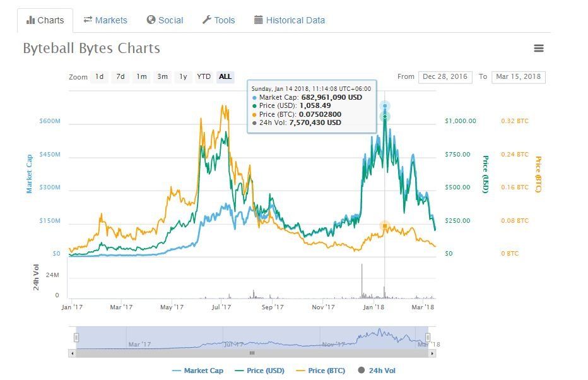The width and height of the screenshot is (588, 380).
Task: Click the calendar icon beside Historical Data
Action: 259,20
